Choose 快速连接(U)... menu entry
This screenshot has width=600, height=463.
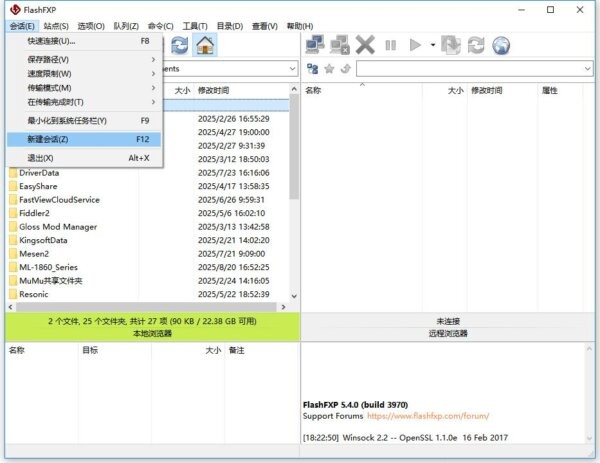(x=83, y=41)
